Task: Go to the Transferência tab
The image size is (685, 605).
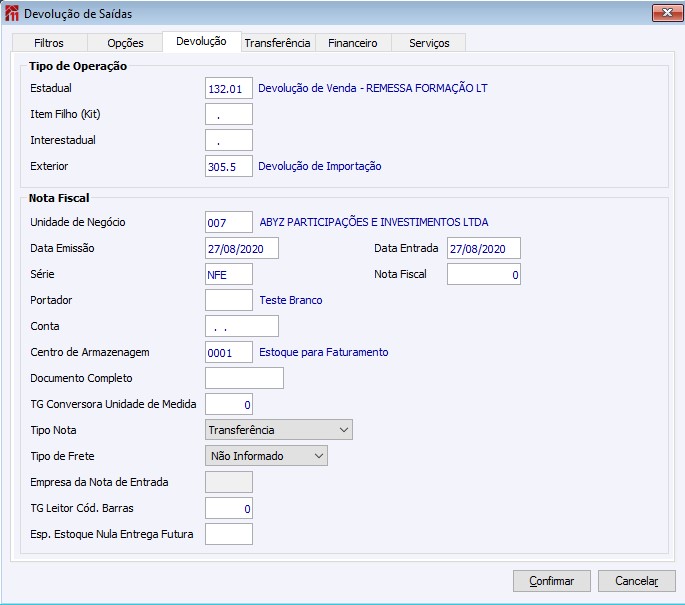Action: coord(277,43)
